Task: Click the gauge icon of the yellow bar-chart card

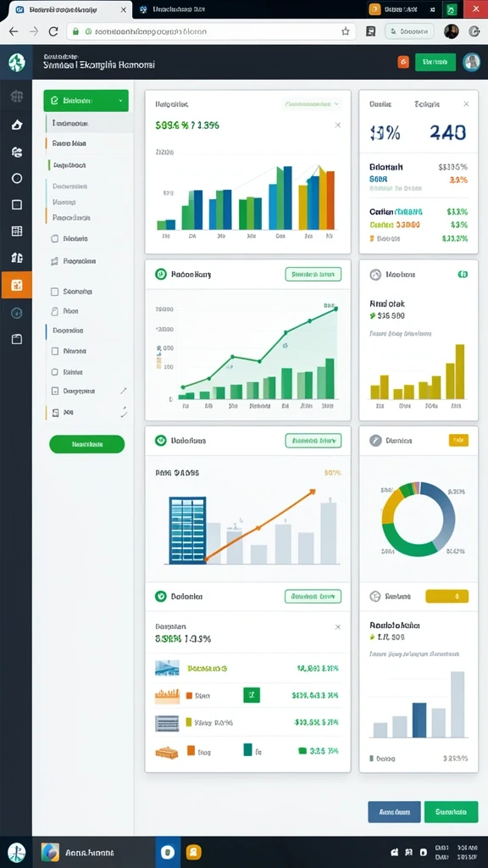Action: [x=375, y=274]
